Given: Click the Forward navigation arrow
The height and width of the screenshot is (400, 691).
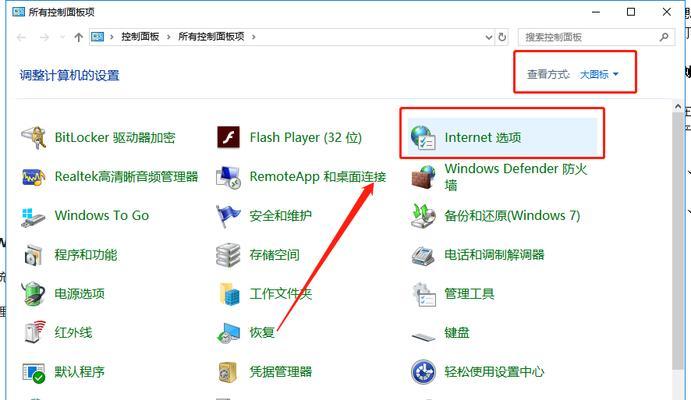Looking at the screenshot, I should click(x=44, y=37).
